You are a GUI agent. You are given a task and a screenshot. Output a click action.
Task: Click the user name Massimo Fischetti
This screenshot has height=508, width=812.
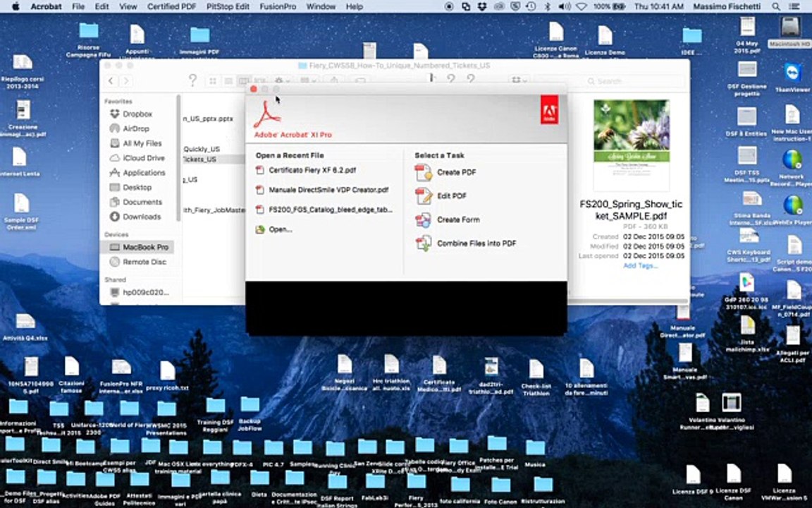[728, 7]
